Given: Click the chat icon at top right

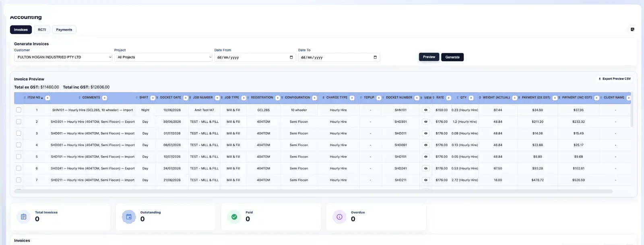Looking at the screenshot, I should pyautogui.click(x=632, y=29).
